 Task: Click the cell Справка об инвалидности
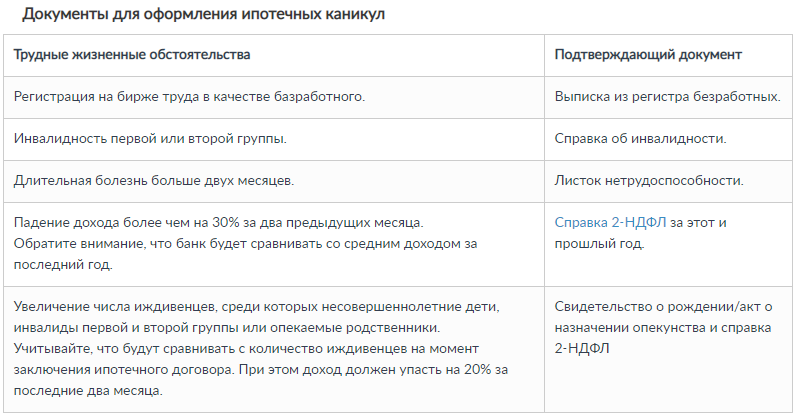(x=668, y=139)
